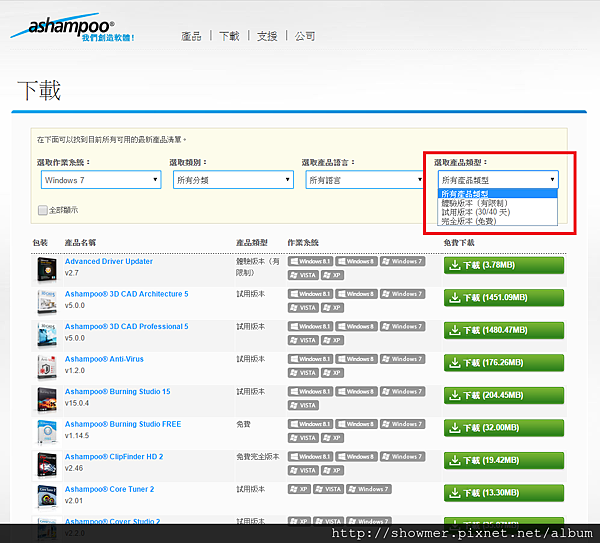The height and width of the screenshot is (543, 600).
Task: Click VISTA badge in Anti-Virus row
Action: pos(303,373)
